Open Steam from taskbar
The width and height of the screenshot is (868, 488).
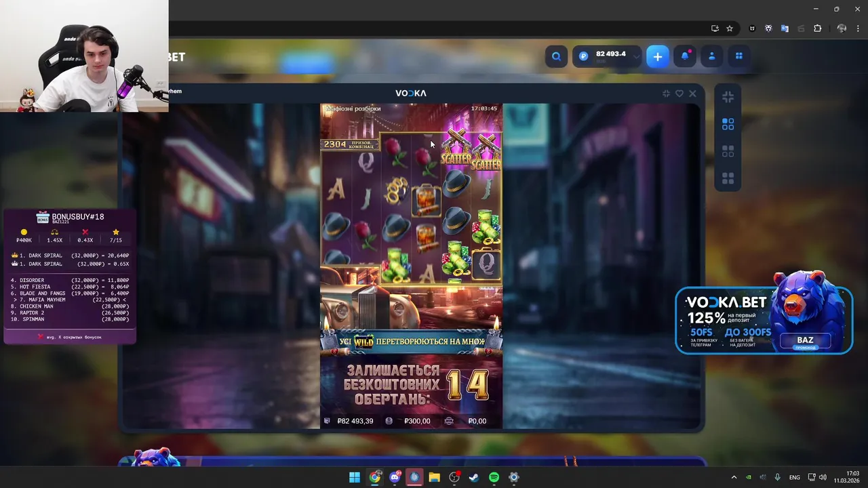point(474,477)
